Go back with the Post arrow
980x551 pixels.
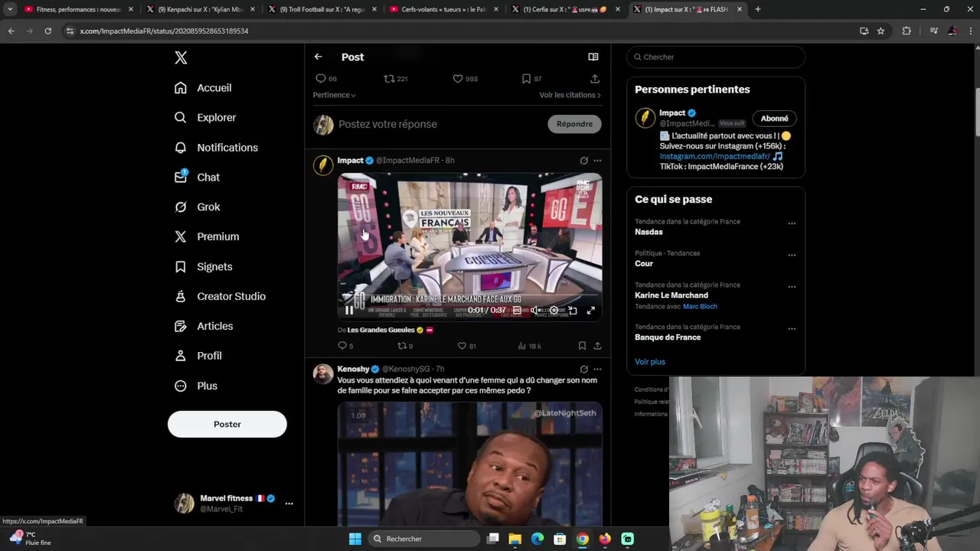pyautogui.click(x=318, y=57)
